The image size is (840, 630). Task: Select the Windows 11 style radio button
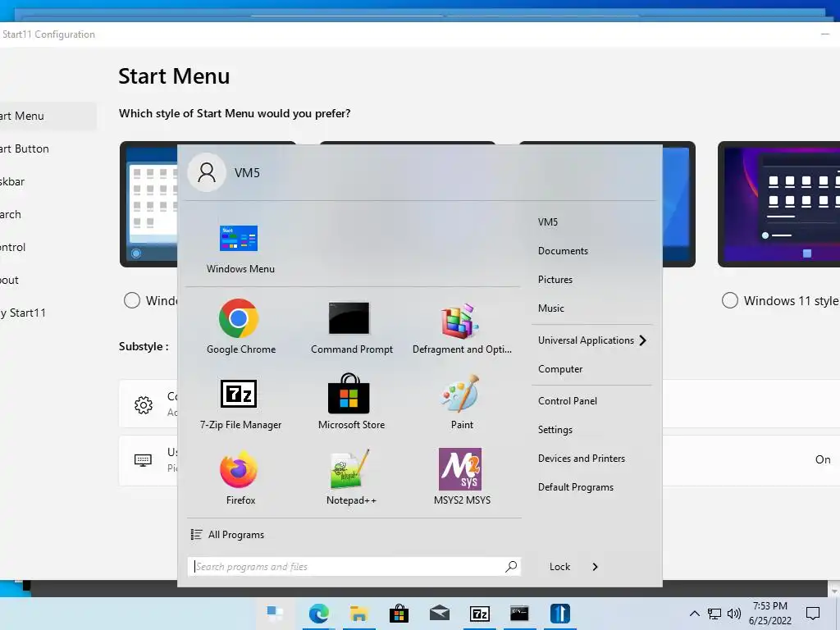point(729,300)
